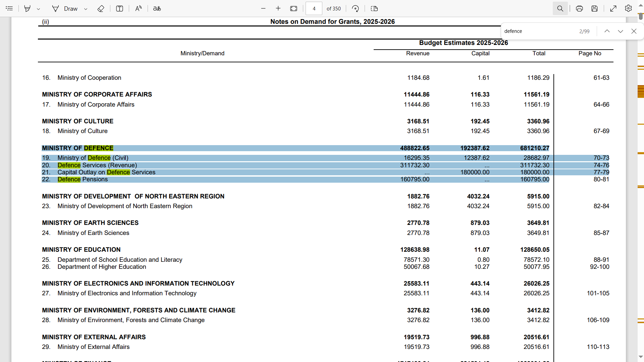The height and width of the screenshot is (362, 644).
Task: Select the Highlight tool
Action: tap(28, 8)
